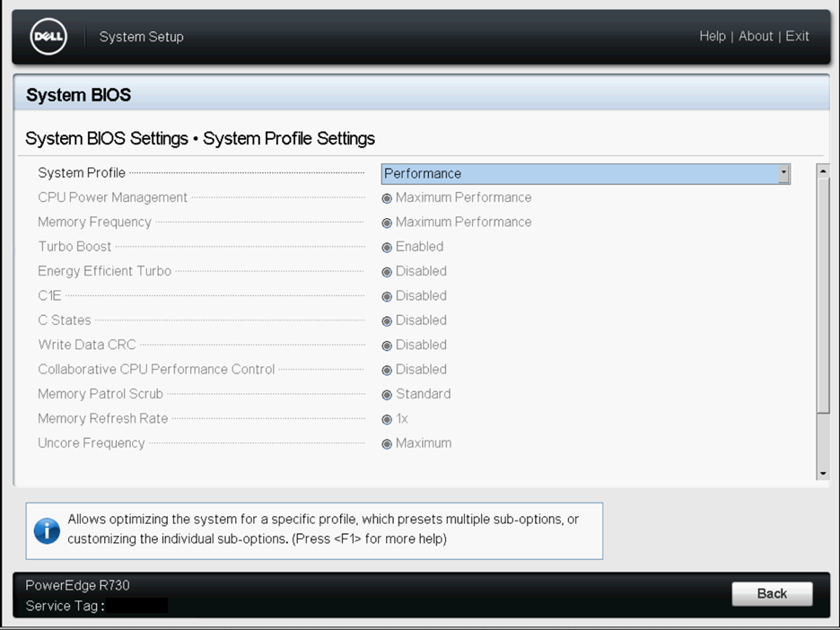840x630 pixels.
Task: Click the Dell logo icon
Action: tap(47, 37)
